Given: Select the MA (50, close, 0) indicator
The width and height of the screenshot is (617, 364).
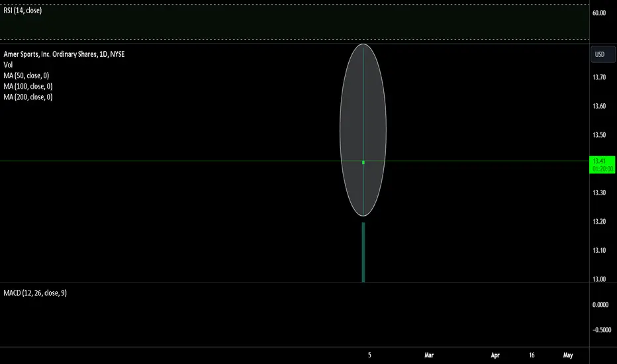Looking at the screenshot, I should [26, 75].
